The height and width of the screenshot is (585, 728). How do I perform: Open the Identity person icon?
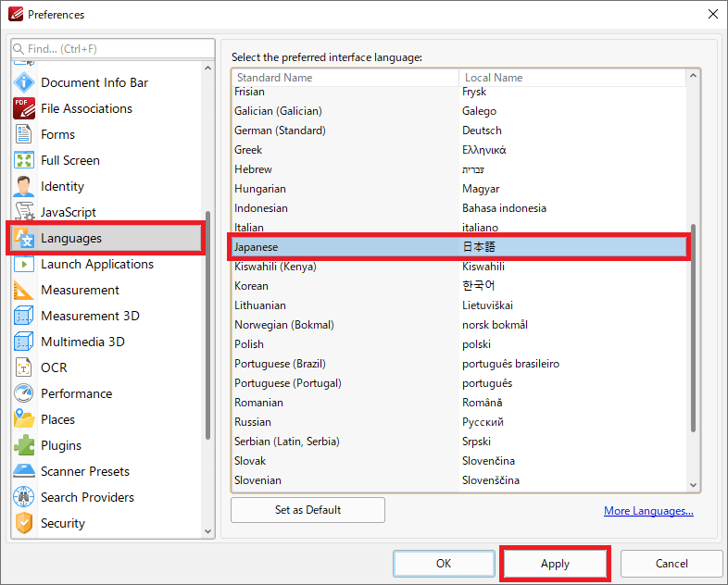click(24, 186)
